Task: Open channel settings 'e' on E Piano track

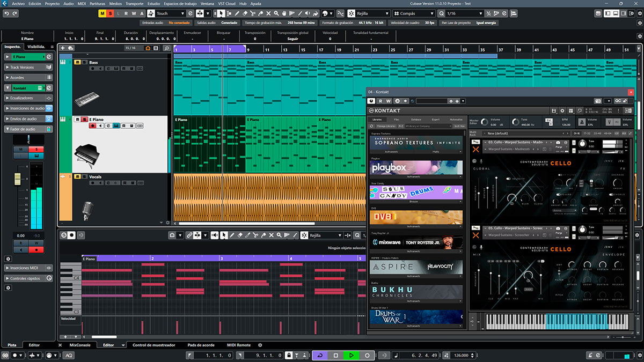Action: pos(108,125)
